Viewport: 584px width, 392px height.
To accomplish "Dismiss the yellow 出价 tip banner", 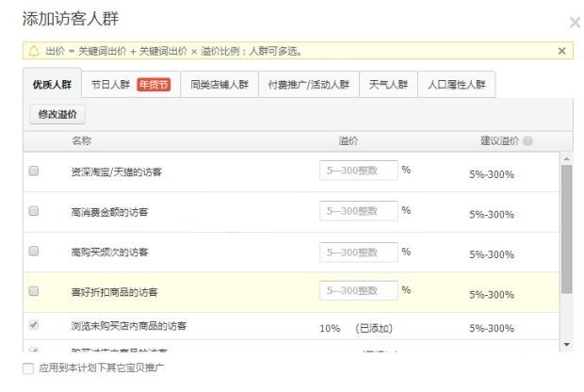I will click(x=562, y=51).
